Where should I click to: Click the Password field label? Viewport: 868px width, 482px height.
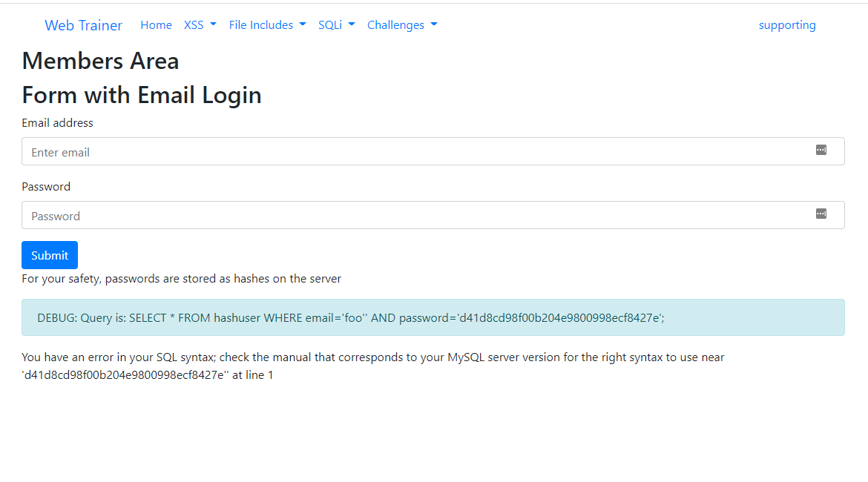click(46, 187)
